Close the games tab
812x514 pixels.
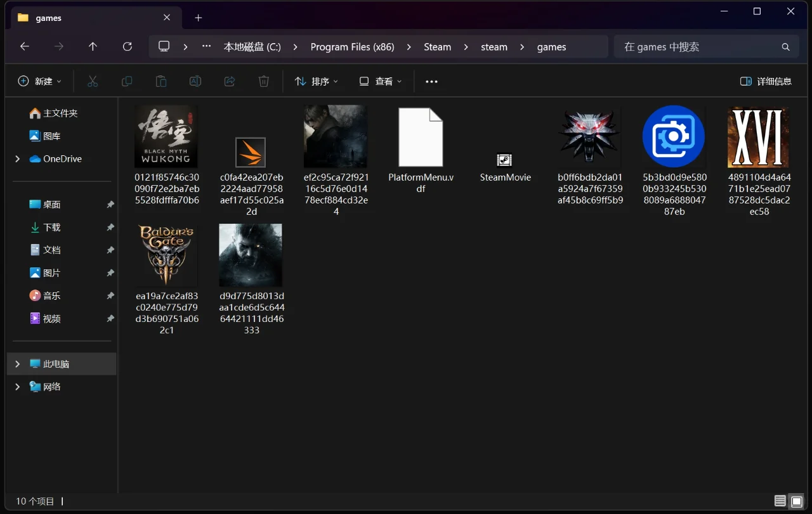click(x=167, y=18)
